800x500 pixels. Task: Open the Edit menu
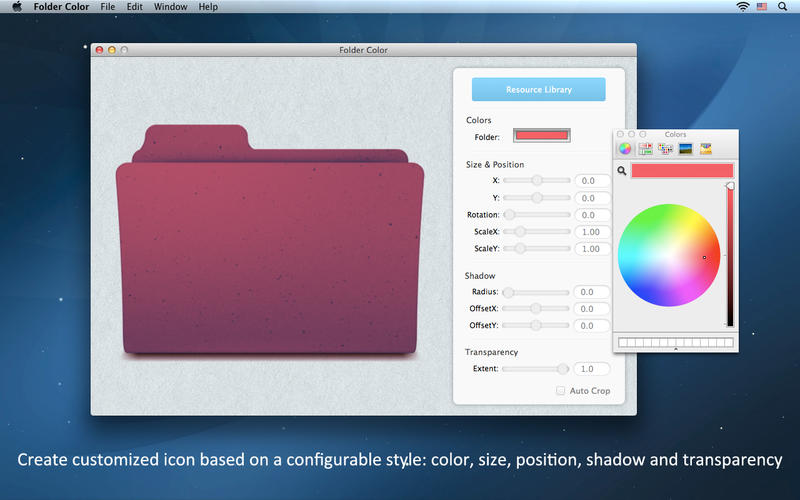point(135,7)
